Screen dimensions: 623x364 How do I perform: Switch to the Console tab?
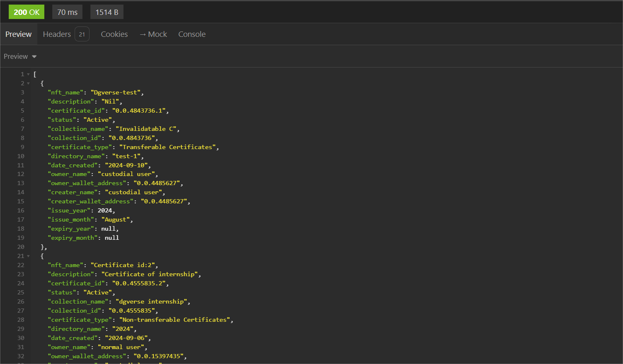192,34
